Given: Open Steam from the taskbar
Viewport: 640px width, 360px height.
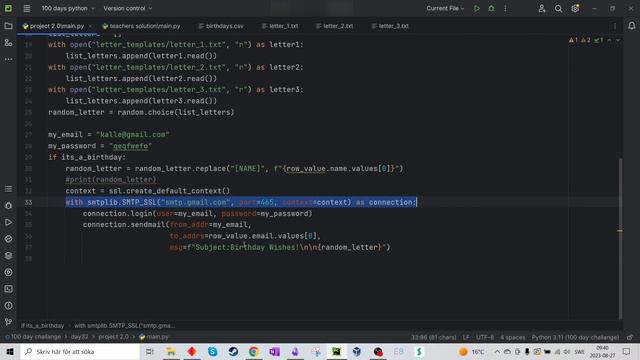Looking at the screenshot, I should click(233, 351).
